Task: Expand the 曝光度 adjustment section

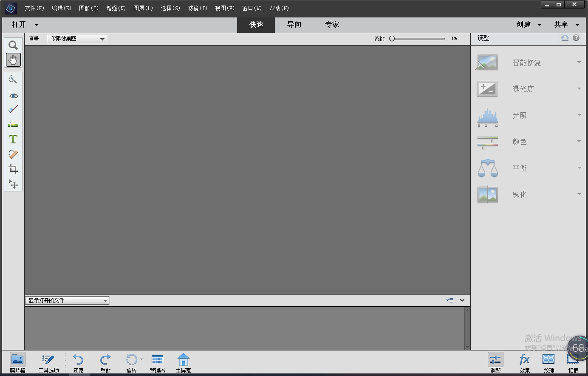Action: pos(579,89)
